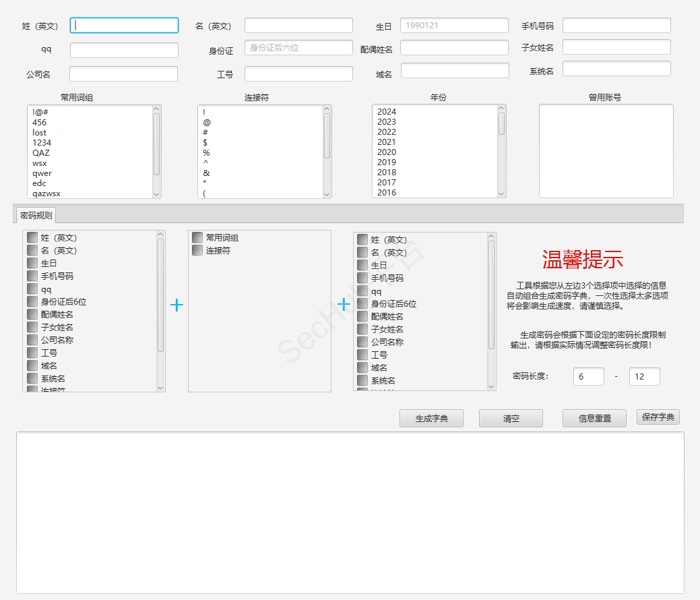This screenshot has width=700, height=600.
Task: Select 2022 in the 年份 list
Action: [x=387, y=132]
